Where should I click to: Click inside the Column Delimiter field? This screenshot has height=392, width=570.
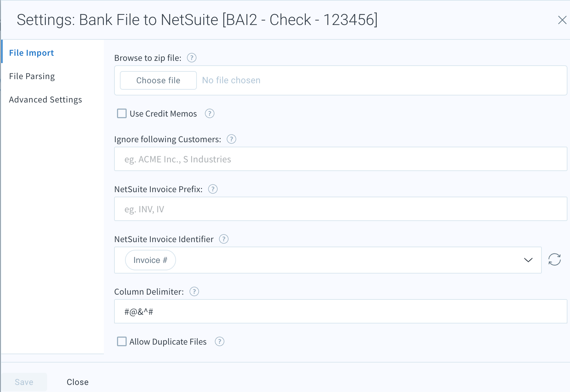[289, 311]
